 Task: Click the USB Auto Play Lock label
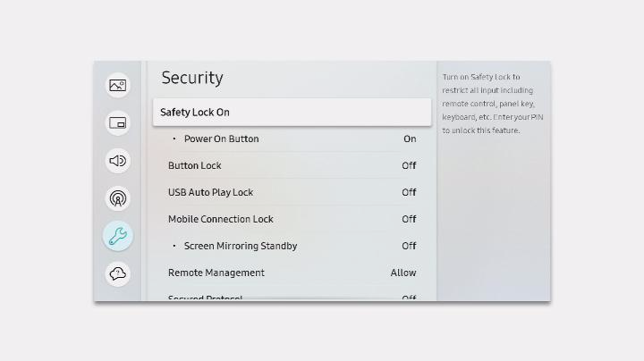211,192
